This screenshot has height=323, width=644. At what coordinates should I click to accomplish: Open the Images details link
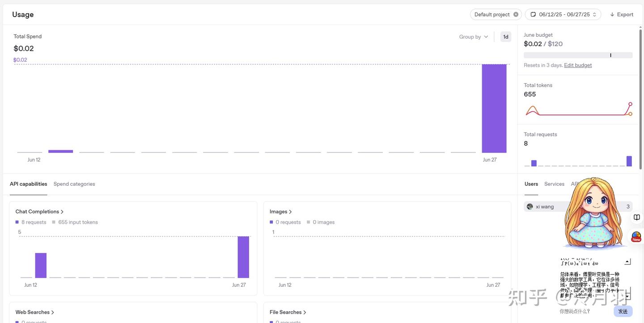[281, 212]
